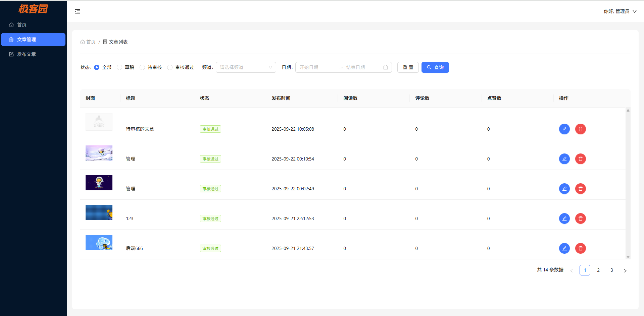Click the 重置 reset button
Viewport: 644px width, 316px height.
[x=408, y=67]
